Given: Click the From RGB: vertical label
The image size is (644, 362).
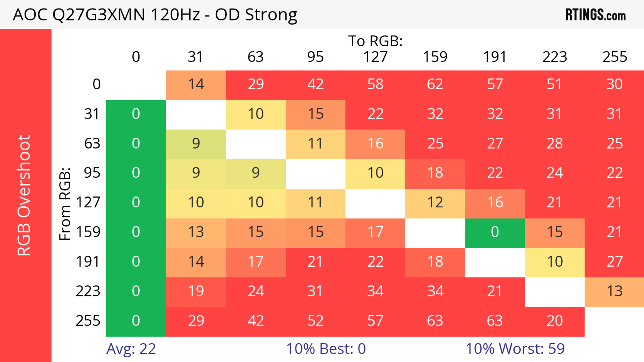Looking at the screenshot, I should (65, 204).
